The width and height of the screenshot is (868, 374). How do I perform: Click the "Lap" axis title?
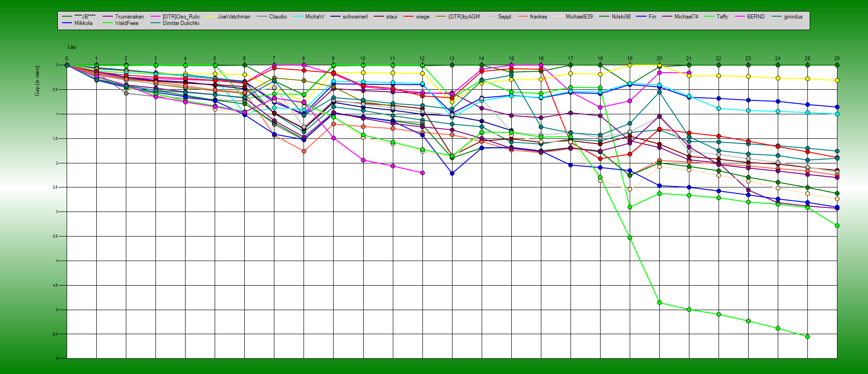72,47
